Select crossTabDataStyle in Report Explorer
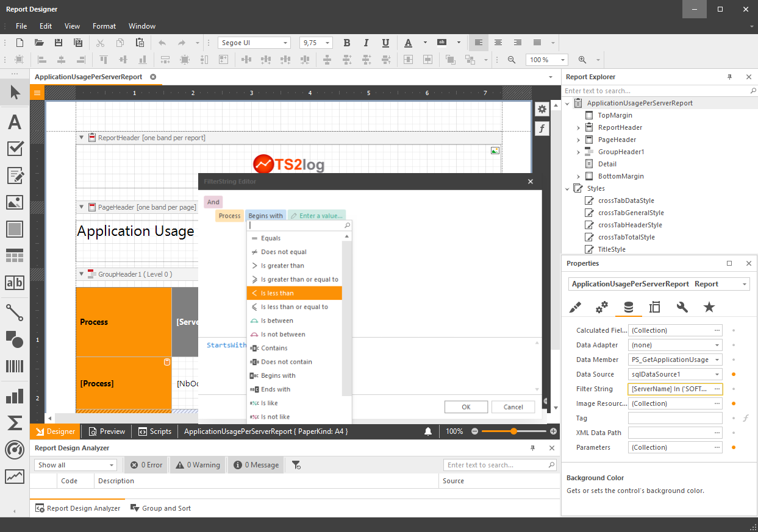Image resolution: width=758 pixels, height=532 pixels. (x=626, y=200)
